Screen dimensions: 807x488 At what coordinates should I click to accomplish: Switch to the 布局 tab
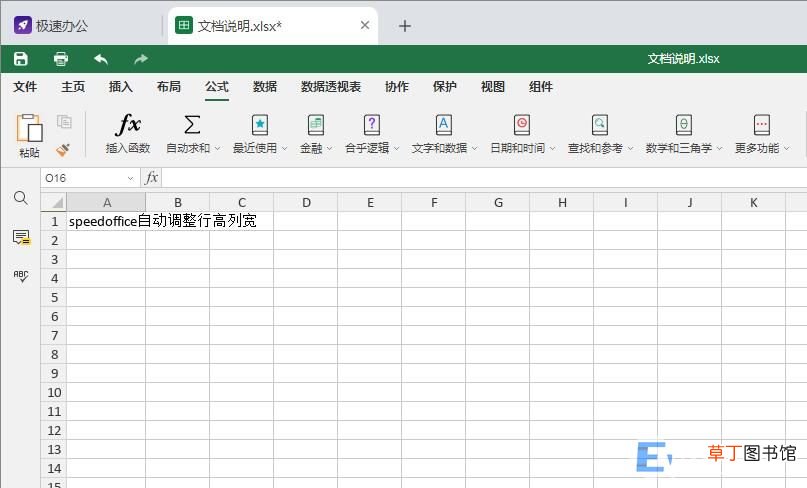169,87
